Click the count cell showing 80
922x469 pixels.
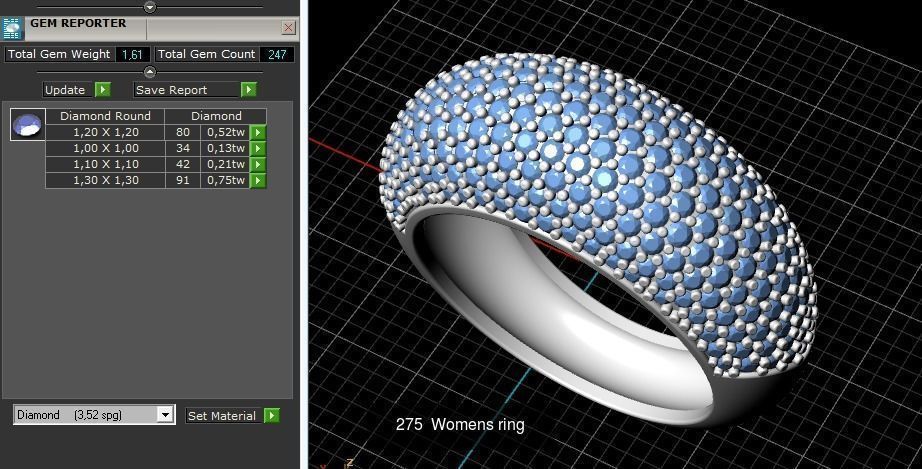pos(183,132)
